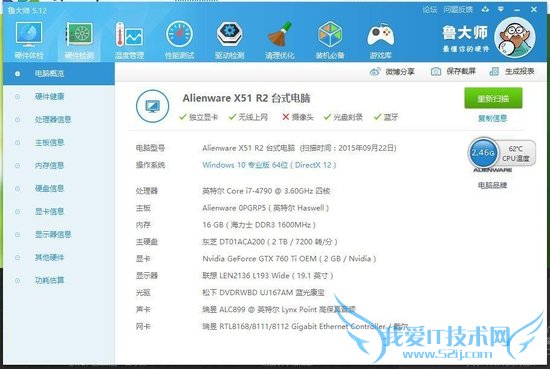
Task: Click the 复制信息 copy info link
Action: tap(492, 119)
